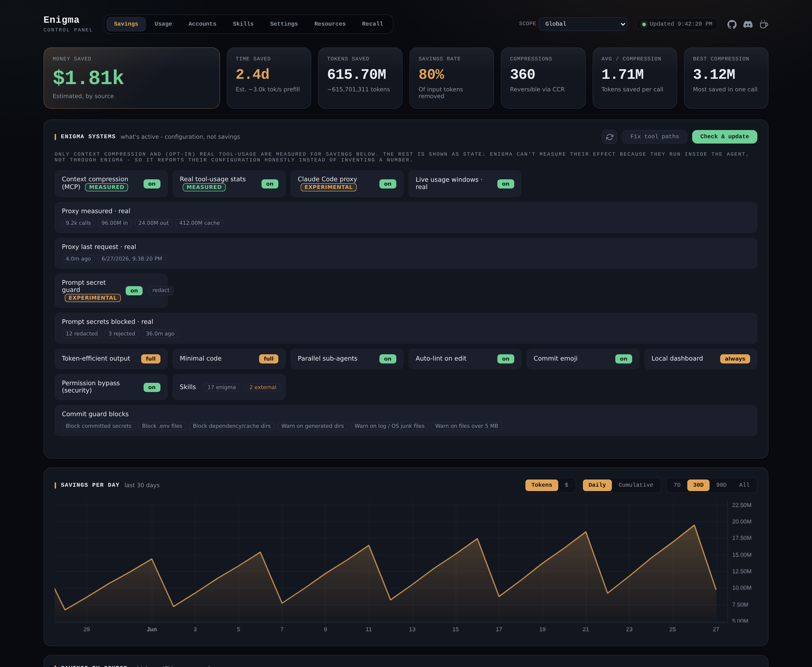Toggle Auto-lint on edit switch

tap(506, 359)
